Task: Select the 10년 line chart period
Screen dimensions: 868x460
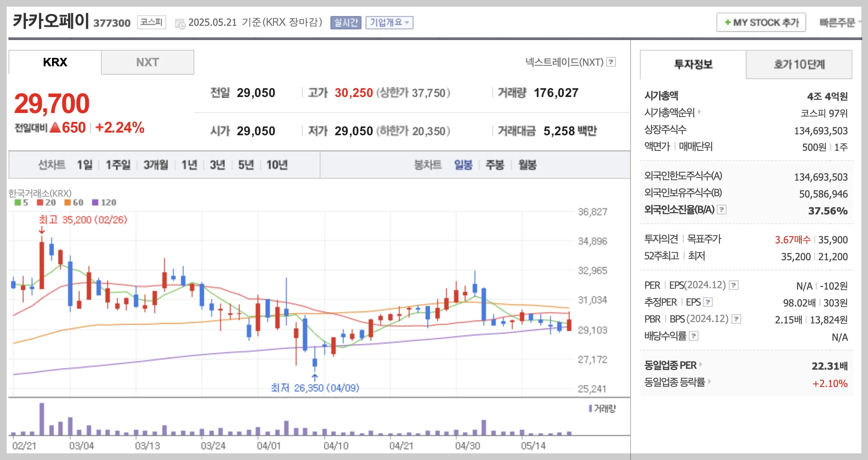Action: click(x=277, y=165)
